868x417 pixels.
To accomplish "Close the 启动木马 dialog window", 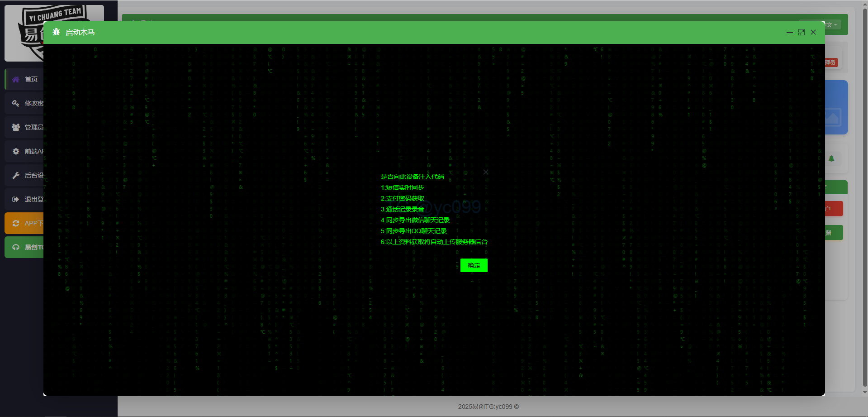I will click(813, 33).
